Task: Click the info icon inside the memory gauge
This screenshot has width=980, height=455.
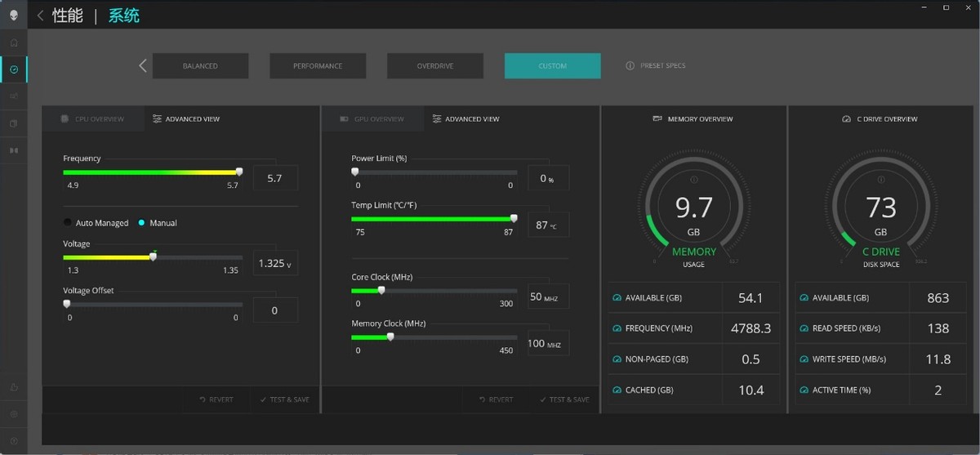Action: [x=694, y=180]
